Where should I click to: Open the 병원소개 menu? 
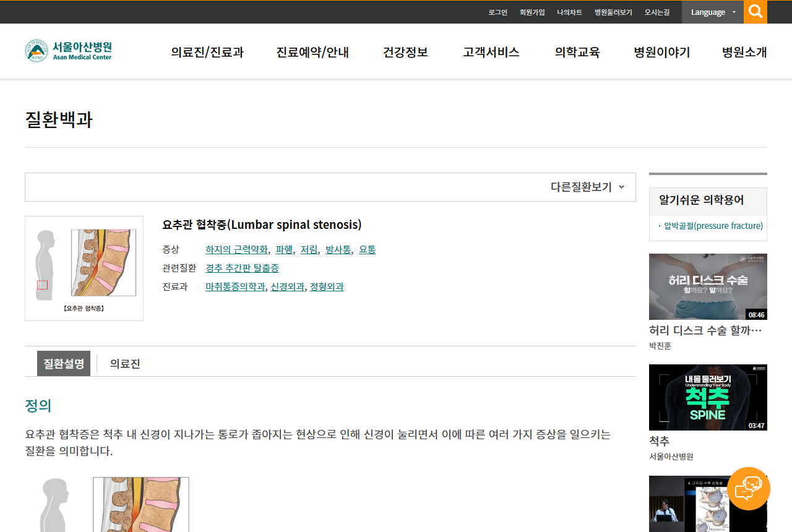click(744, 52)
